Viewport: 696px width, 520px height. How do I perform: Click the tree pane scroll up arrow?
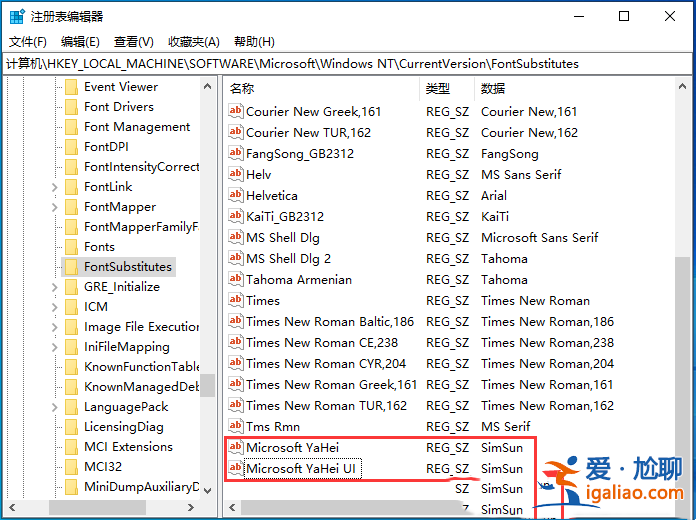point(207,86)
